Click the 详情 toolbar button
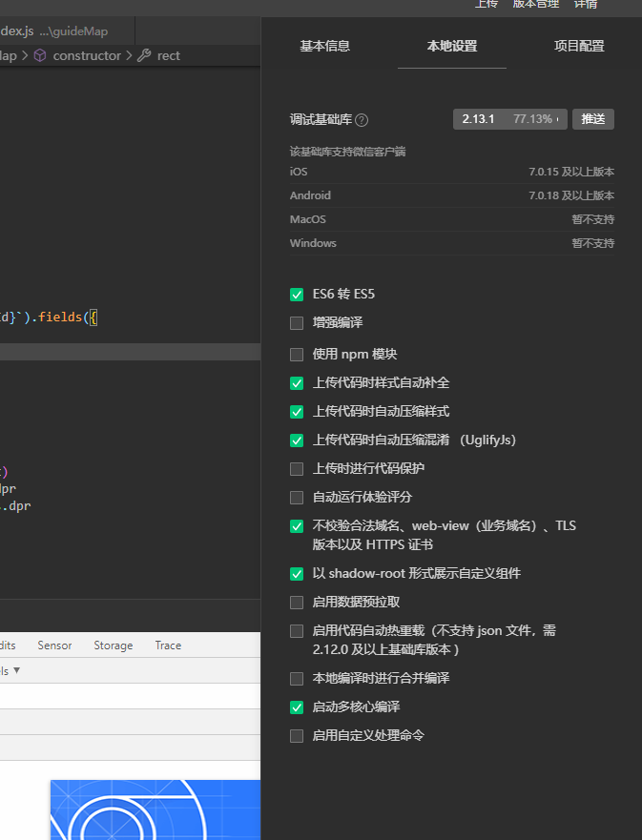 click(x=585, y=4)
